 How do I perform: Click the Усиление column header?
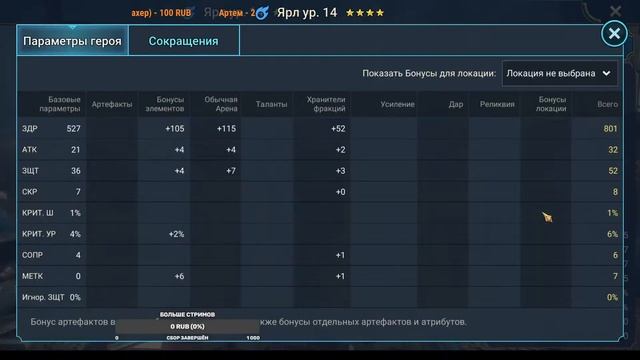tap(398, 104)
